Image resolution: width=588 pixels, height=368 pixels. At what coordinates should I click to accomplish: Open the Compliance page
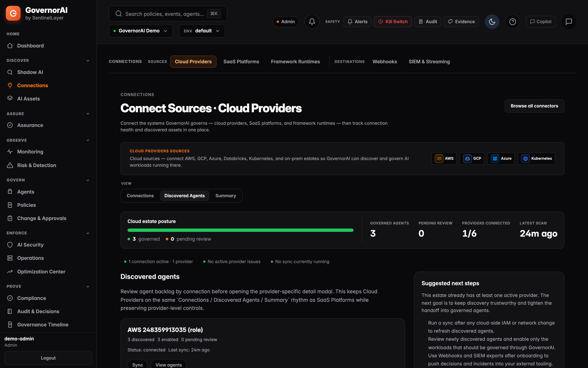tap(32, 298)
